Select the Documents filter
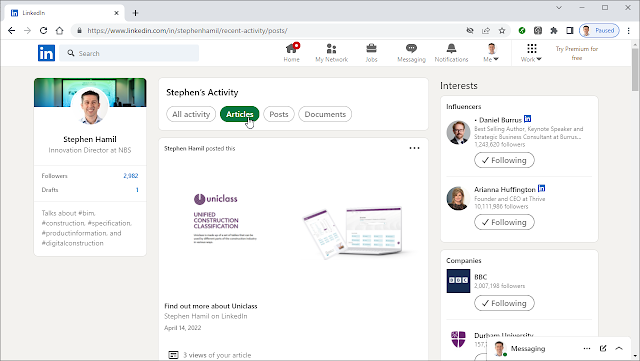The height and width of the screenshot is (361, 640). 325,114
